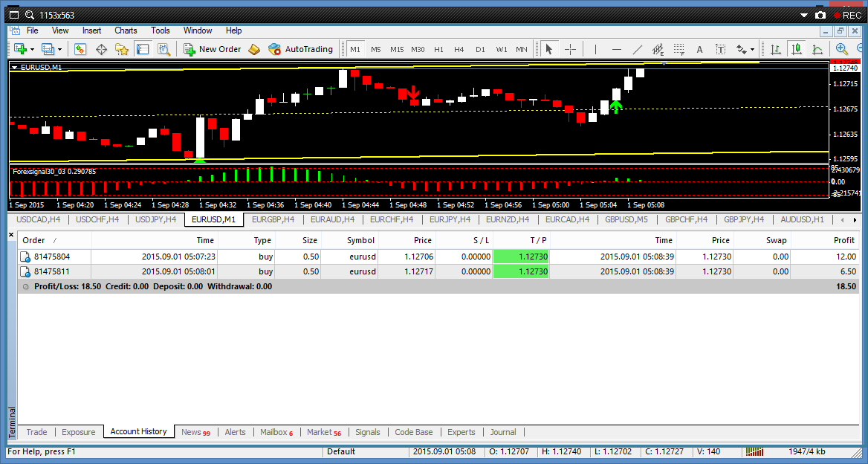Open the Navigator folder-star icon
The image size is (868, 464).
(x=122, y=49)
